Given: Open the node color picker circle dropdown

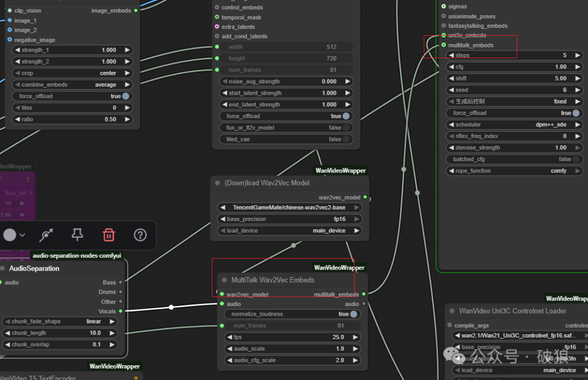Looking at the screenshot, I should point(14,235).
